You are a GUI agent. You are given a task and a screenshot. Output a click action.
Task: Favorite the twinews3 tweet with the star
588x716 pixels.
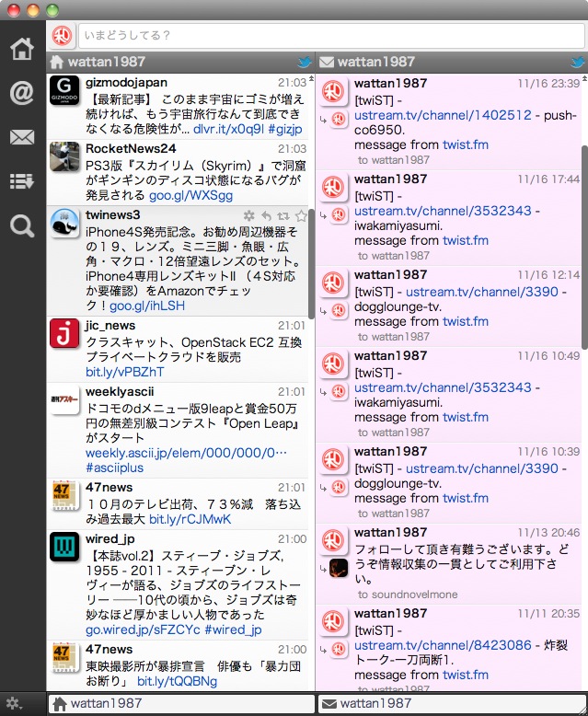click(300, 215)
